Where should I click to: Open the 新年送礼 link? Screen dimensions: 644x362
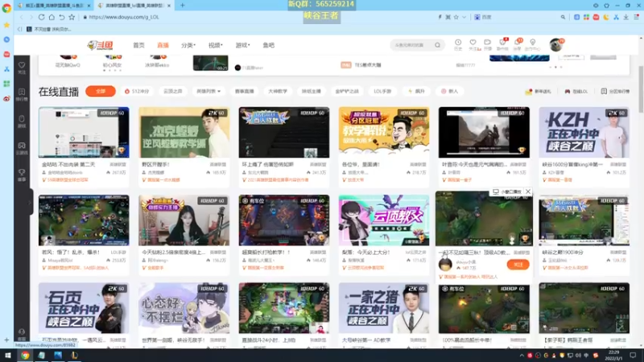pyautogui.click(x=539, y=92)
